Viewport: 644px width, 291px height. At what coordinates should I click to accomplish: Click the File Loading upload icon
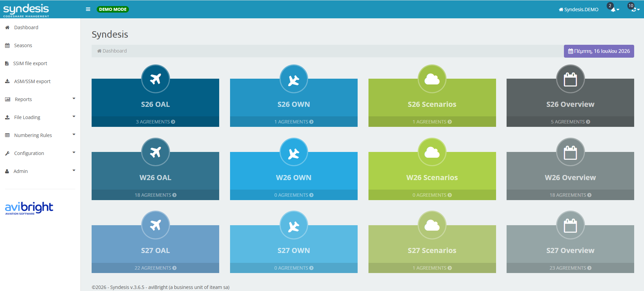pos(7,117)
